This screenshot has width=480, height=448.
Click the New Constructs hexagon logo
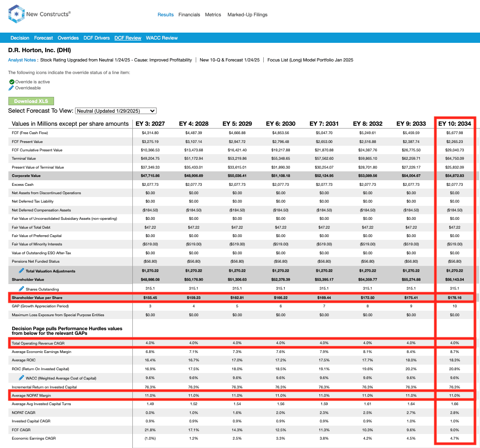16,14
